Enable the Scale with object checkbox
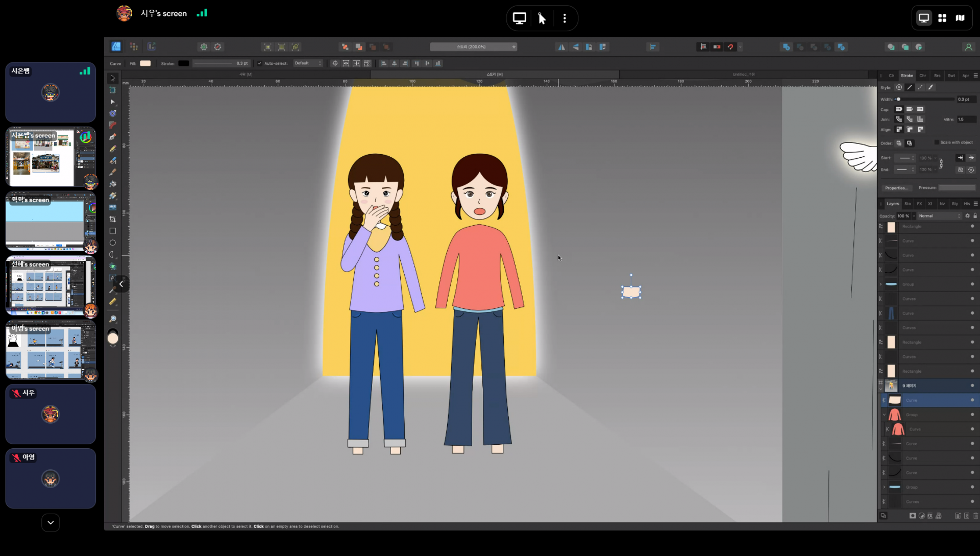The image size is (980, 556). tap(937, 142)
